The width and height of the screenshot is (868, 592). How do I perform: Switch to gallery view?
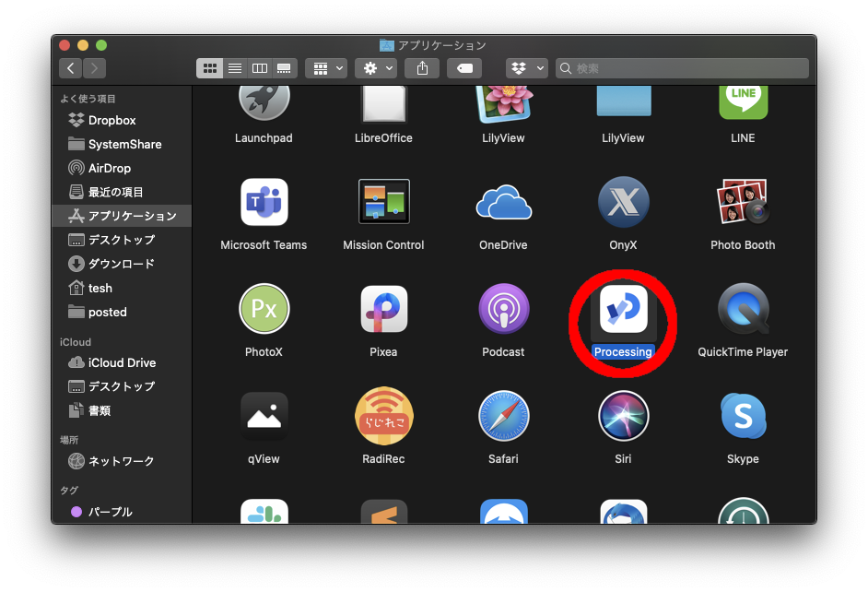285,68
